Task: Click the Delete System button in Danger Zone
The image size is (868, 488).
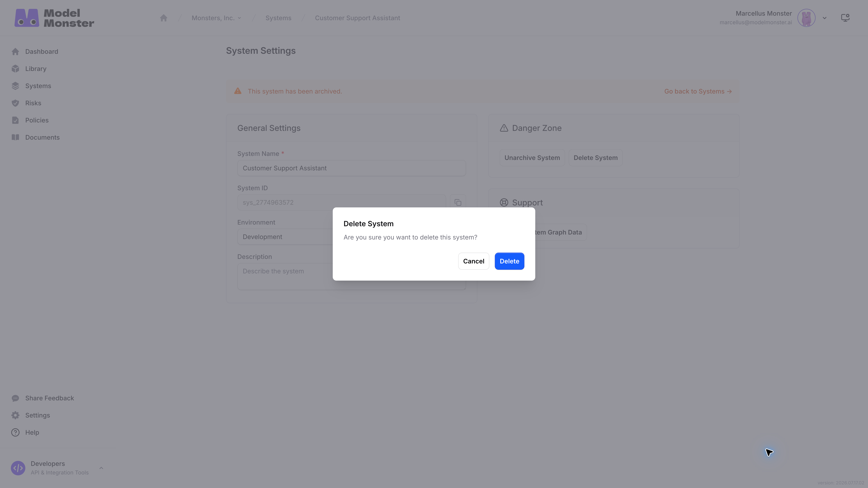Action: coord(595,158)
